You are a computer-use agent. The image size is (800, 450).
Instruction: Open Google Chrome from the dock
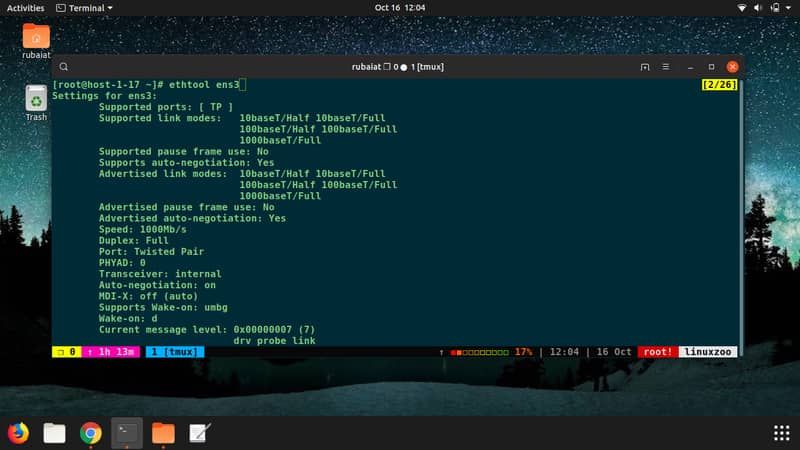91,432
